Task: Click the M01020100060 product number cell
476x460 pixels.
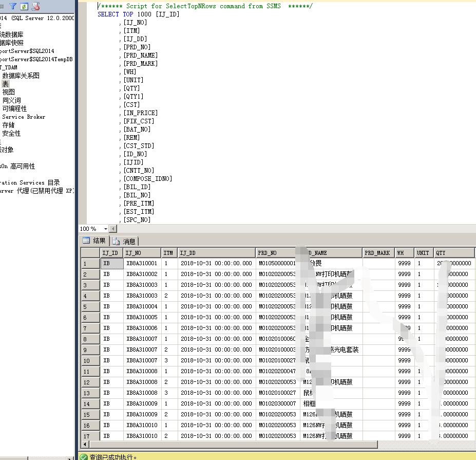Action: pyautogui.click(x=277, y=339)
